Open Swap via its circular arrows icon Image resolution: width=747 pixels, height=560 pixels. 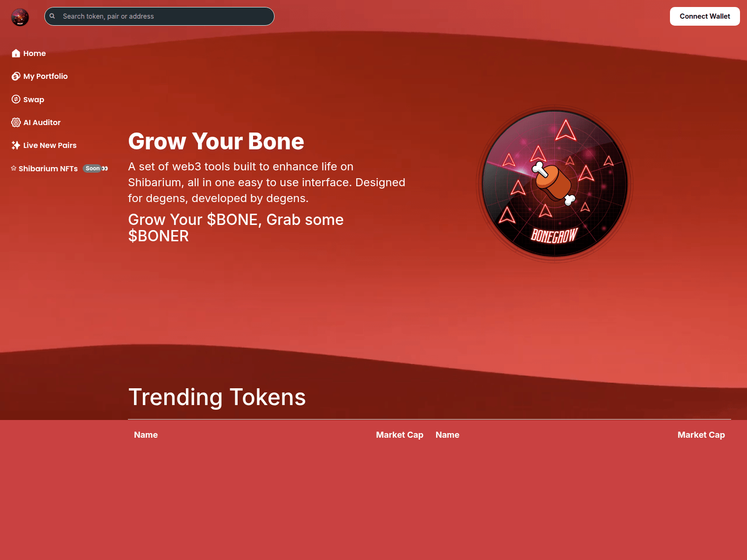(15, 99)
